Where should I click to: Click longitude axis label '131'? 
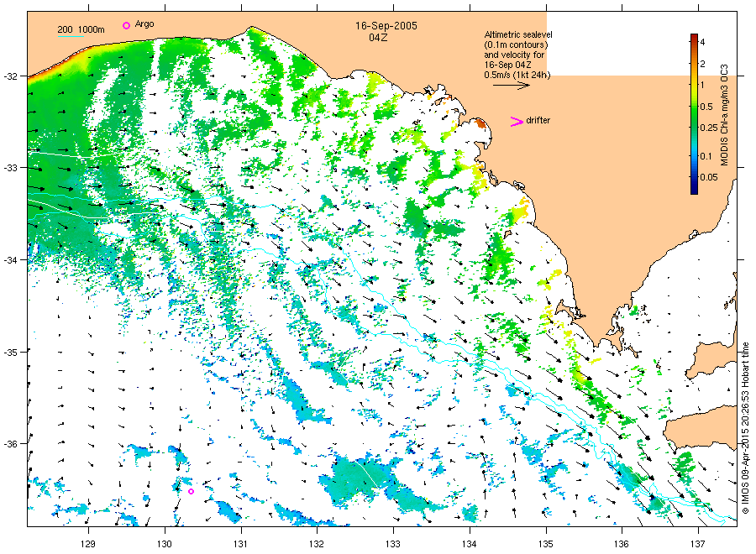point(240,545)
